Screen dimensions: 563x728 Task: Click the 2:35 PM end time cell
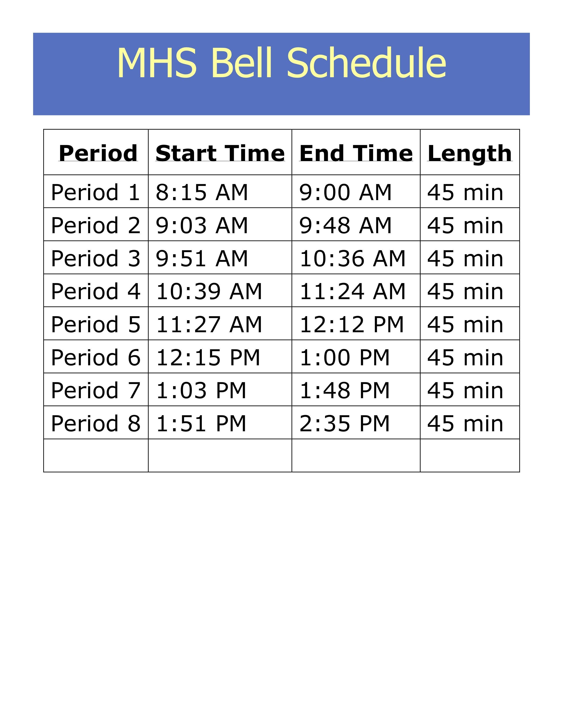[345, 423]
